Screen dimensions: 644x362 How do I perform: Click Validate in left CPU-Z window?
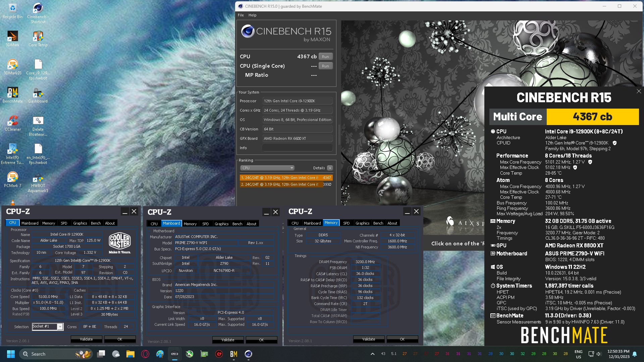tap(86, 339)
